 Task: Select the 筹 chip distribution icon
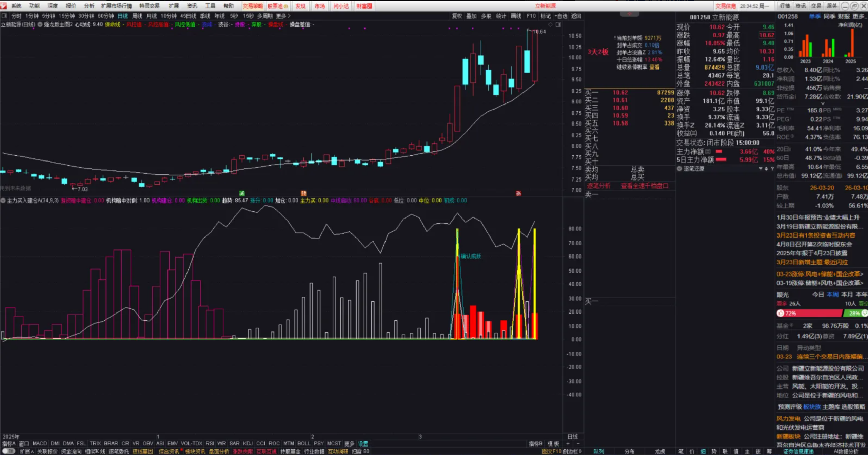(770, 452)
